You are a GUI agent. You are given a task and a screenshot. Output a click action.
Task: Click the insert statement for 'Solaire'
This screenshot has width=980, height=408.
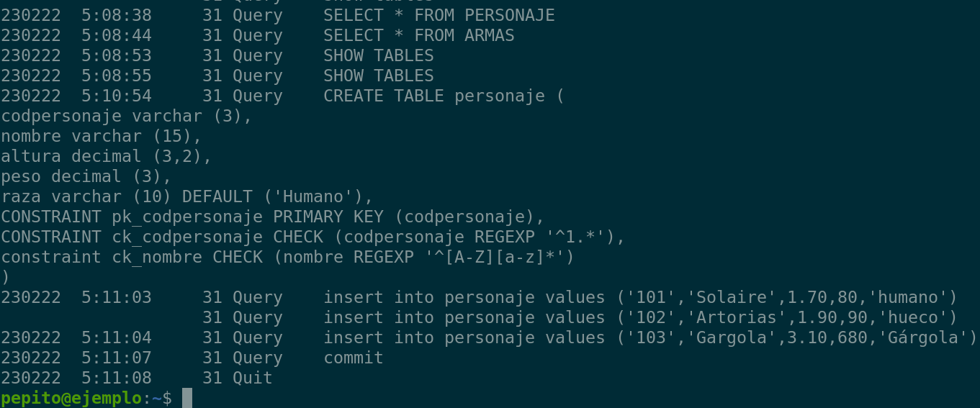coord(640,297)
